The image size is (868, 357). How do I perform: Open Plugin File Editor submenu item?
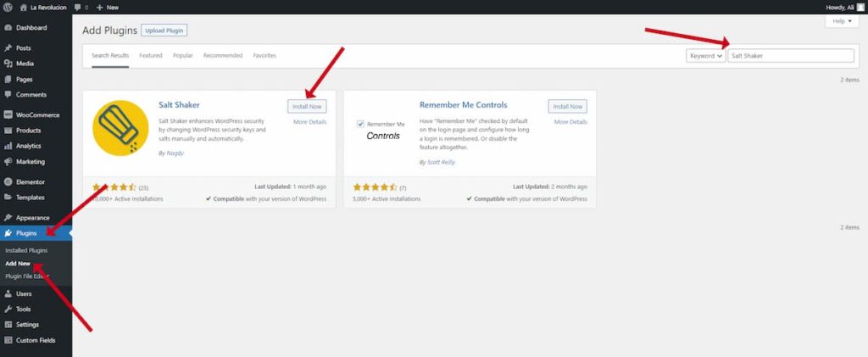click(26, 276)
